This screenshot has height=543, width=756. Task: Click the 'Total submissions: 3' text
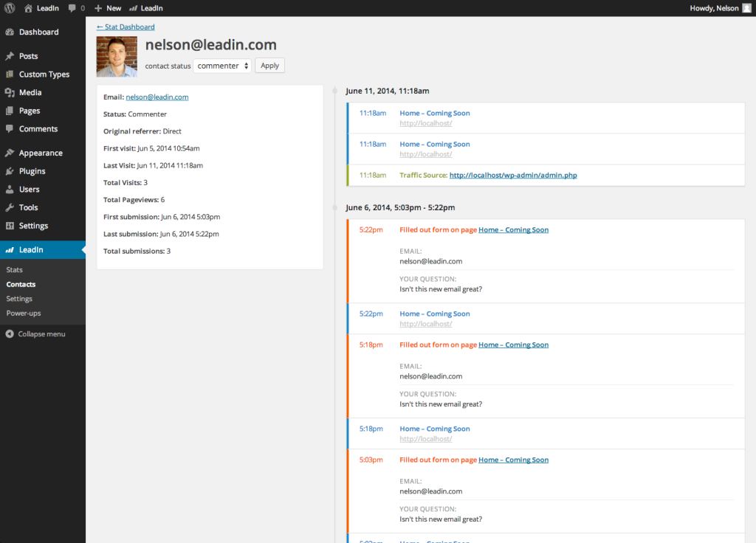137,251
